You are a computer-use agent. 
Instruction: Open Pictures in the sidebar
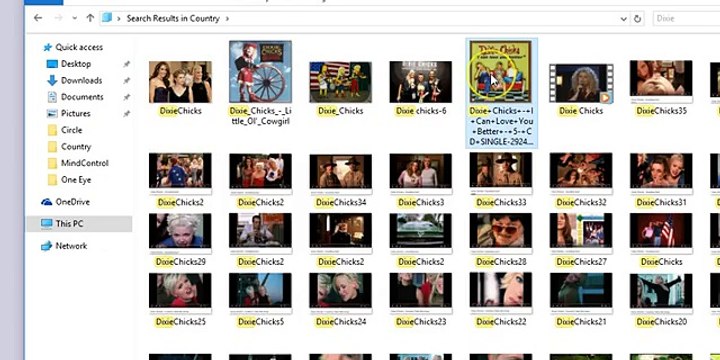76,113
